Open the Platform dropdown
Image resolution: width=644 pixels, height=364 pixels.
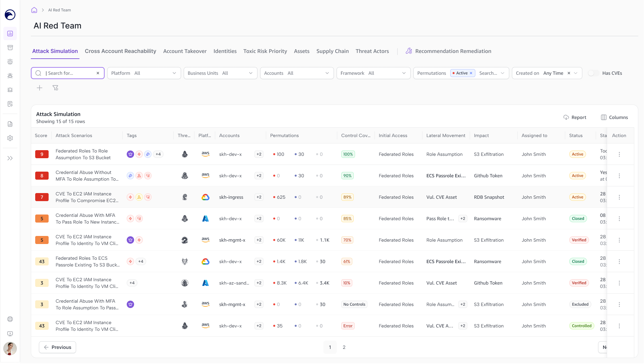144,73
